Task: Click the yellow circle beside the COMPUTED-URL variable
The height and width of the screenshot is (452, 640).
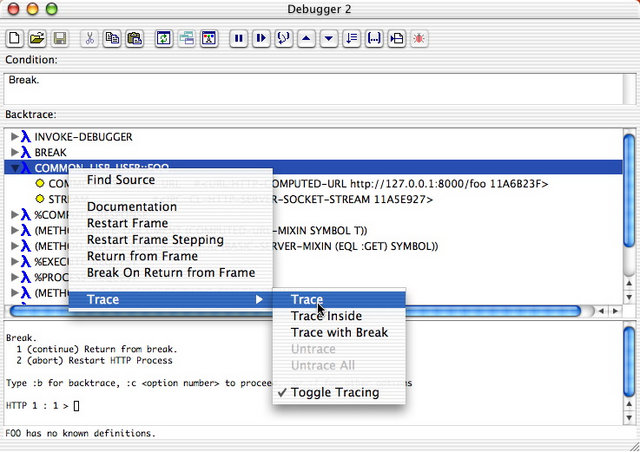Action: pos(40,183)
